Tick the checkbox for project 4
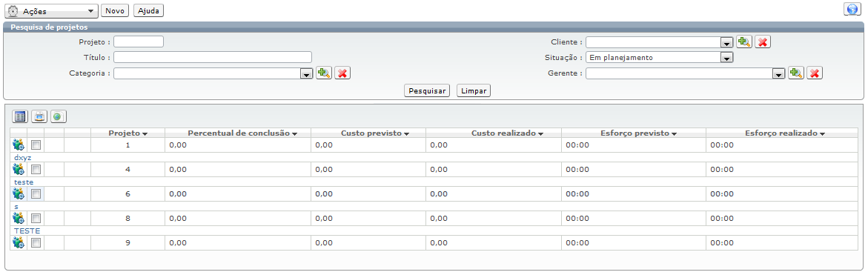 pyautogui.click(x=36, y=169)
